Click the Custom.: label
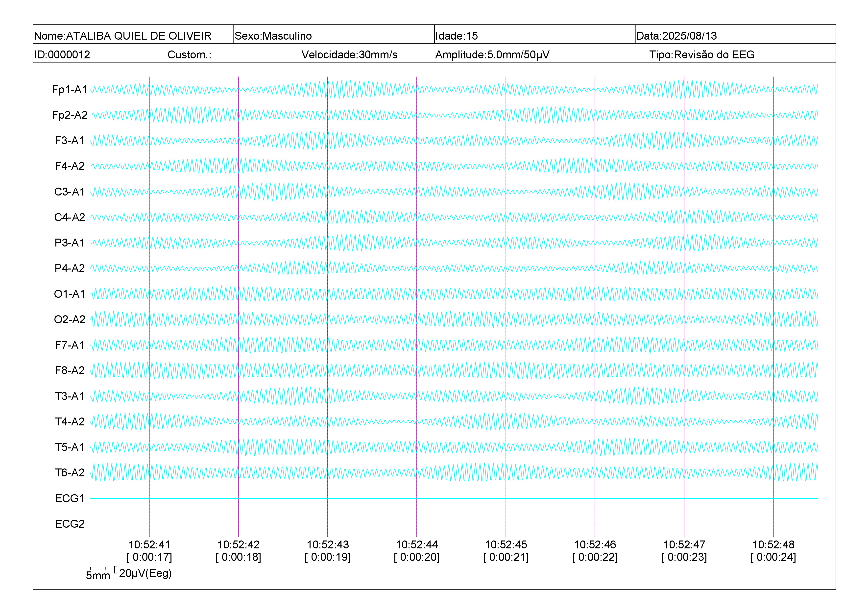 (x=189, y=55)
